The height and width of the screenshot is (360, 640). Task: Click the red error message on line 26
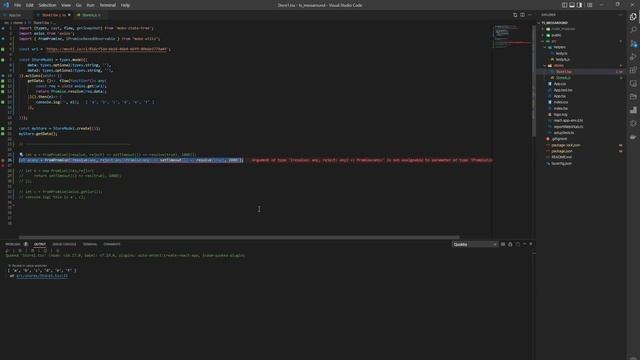tap(371, 160)
